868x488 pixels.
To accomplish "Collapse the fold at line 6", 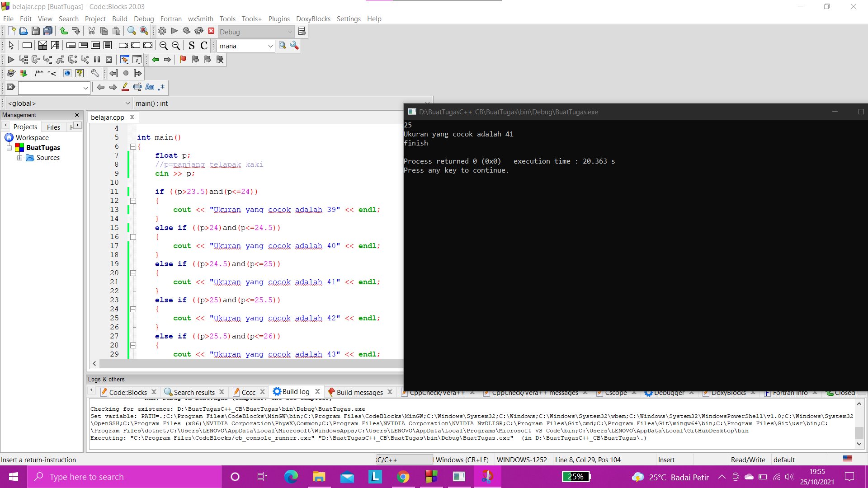I will pyautogui.click(x=133, y=147).
